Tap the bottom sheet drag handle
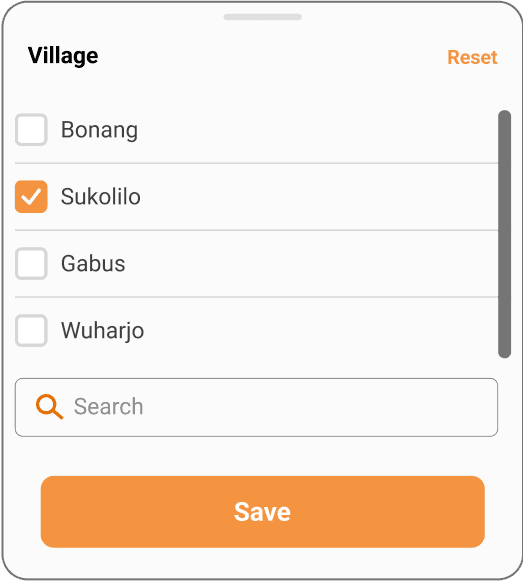523x581 pixels. click(262, 17)
